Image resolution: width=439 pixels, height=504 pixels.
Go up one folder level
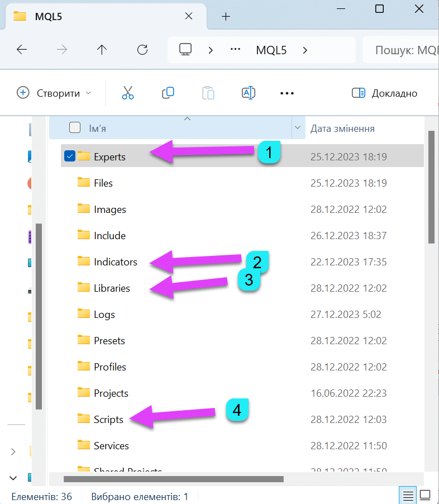(102, 50)
